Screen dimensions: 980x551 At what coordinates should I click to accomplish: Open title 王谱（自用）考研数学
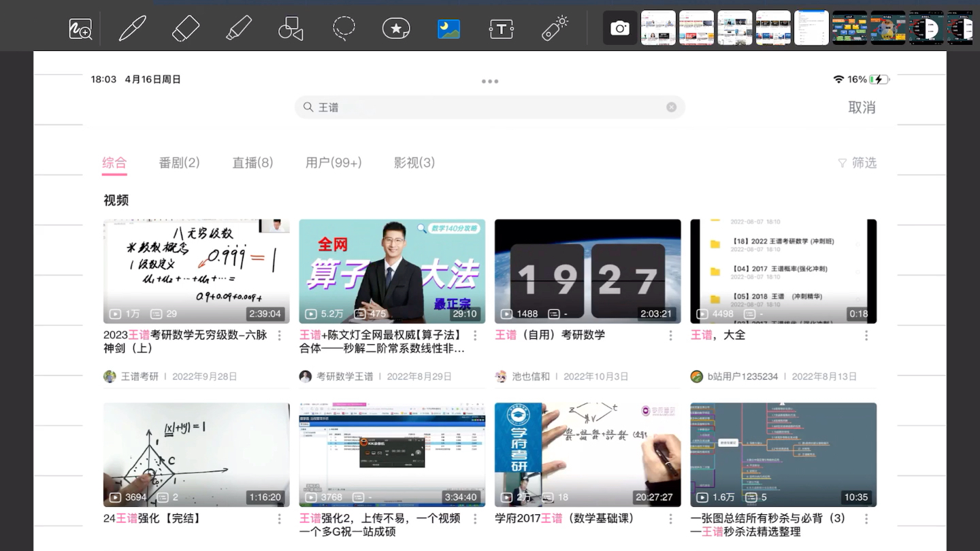pyautogui.click(x=550, y=335)
